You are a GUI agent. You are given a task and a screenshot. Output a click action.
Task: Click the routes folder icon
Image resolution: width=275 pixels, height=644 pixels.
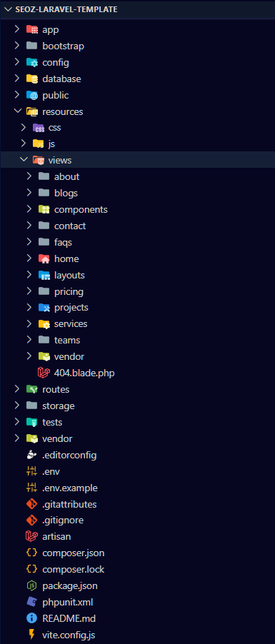click(32, 389)
